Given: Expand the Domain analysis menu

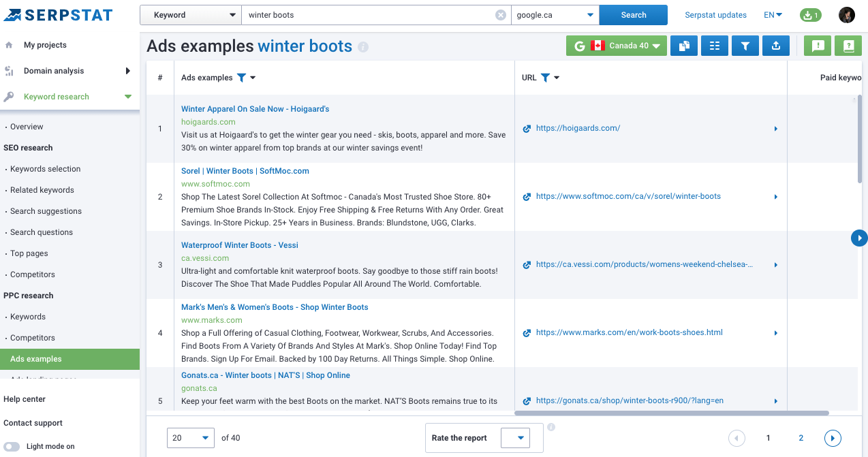Looking at the screenshot, I should (x=127, y=71).
